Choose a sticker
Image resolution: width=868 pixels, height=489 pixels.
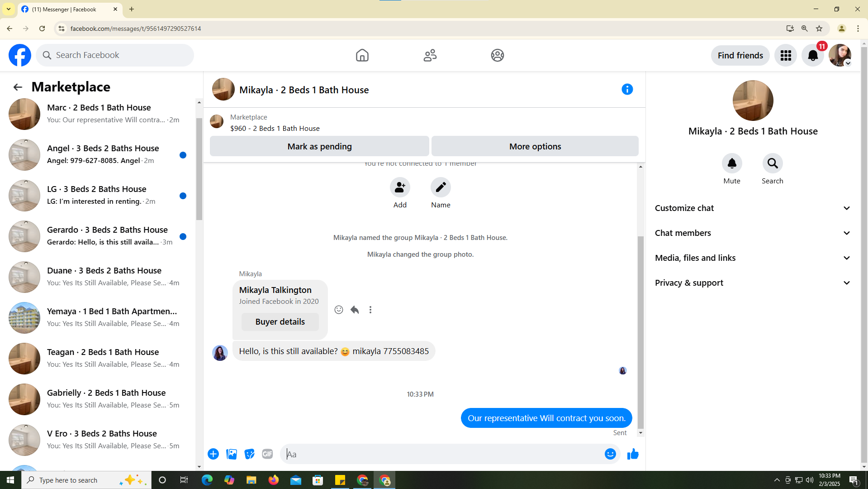point(249,454)
